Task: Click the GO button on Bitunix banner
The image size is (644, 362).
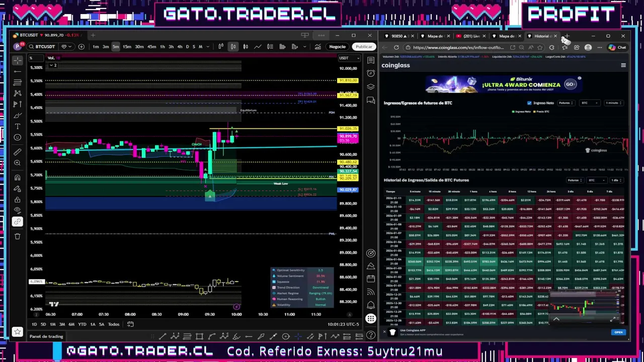Action: click(x=570, y=84)
